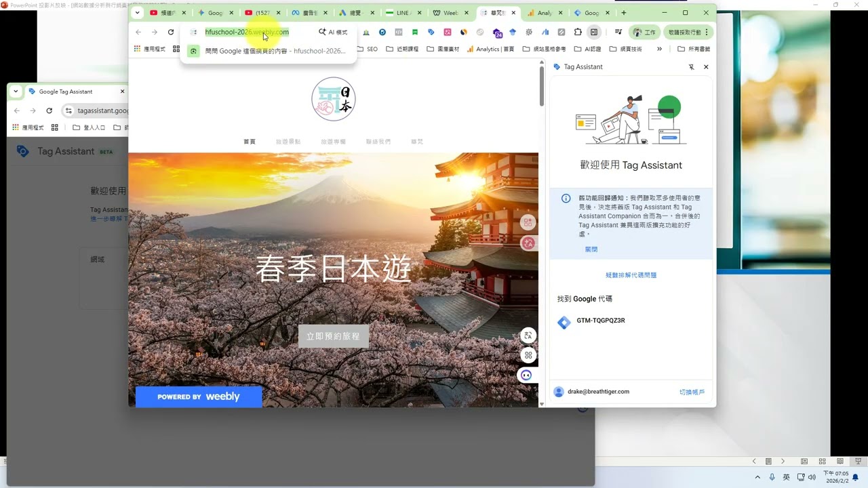This screenshot has width=868, height=488.
Task: Open the notification bell in taskbar
Action: pos(855,477)
